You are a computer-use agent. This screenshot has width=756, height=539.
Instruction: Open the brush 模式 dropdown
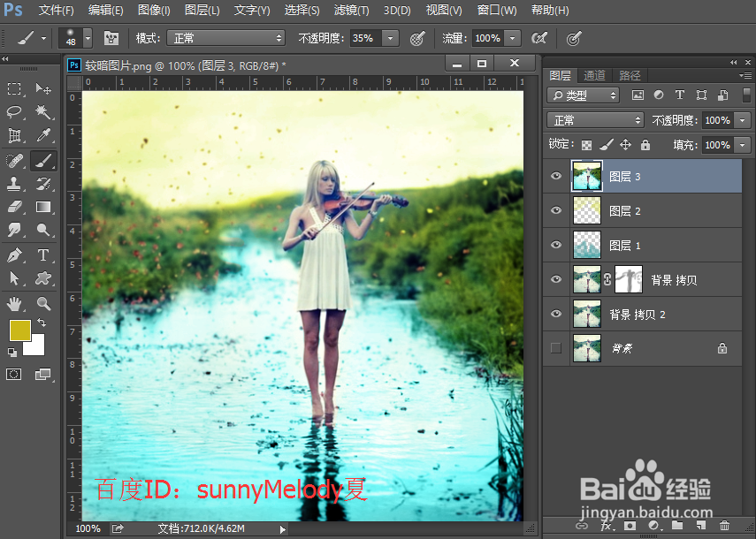pyautogui.click(x=226, y=38)
